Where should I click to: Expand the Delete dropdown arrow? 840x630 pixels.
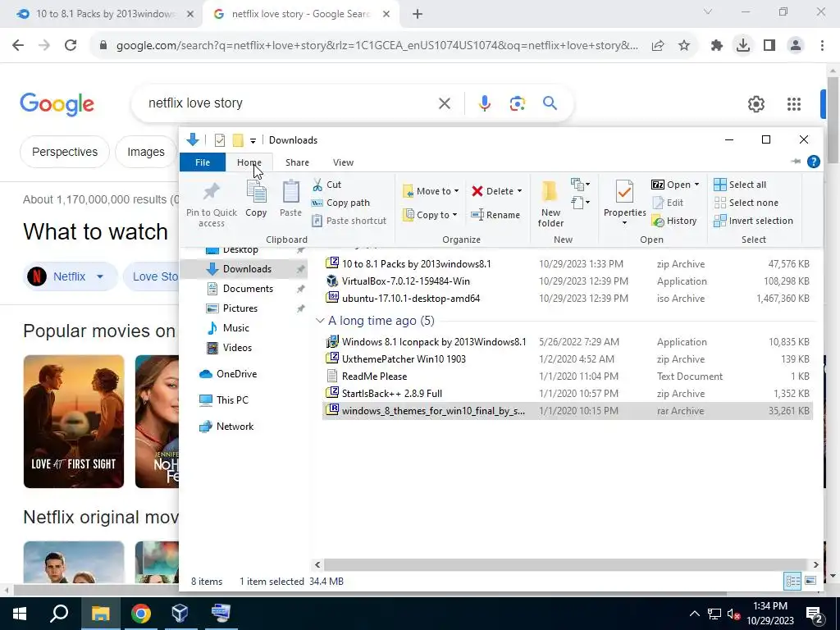click(x=519, y=191)
